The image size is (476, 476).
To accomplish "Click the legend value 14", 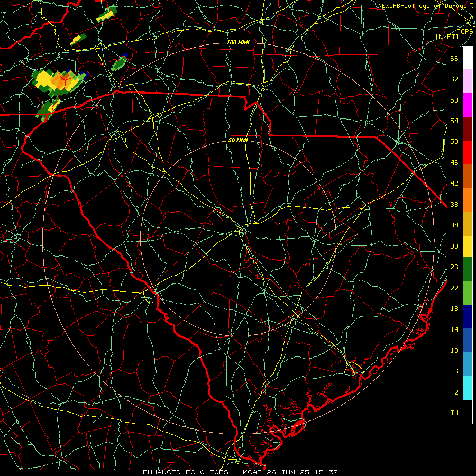I will (454, 329).
